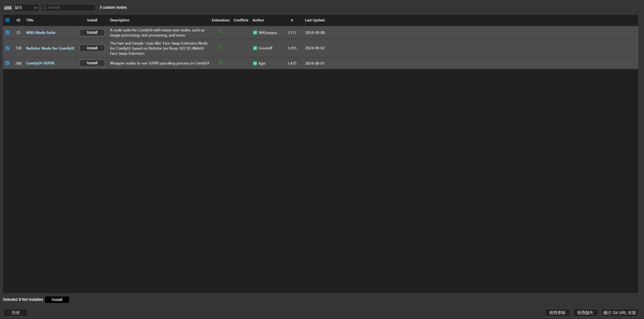Click Install for all selected nodes
This screenshot has height=319, width=644.
coord(57,300)
